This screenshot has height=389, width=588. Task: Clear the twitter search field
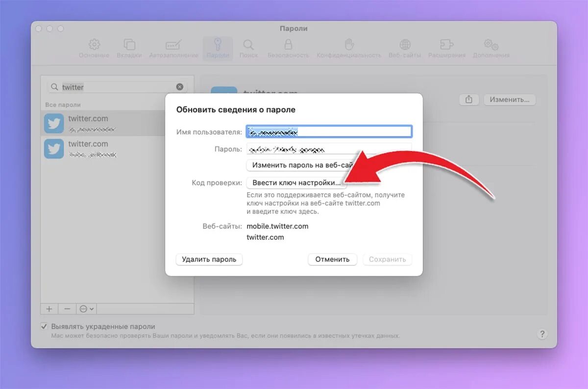pos(180,87)
